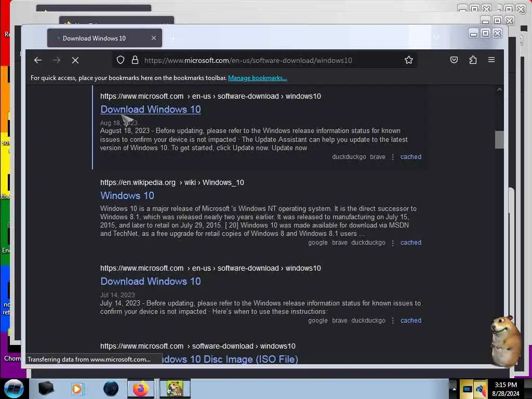Save the page to Pocket

[454, 60]
